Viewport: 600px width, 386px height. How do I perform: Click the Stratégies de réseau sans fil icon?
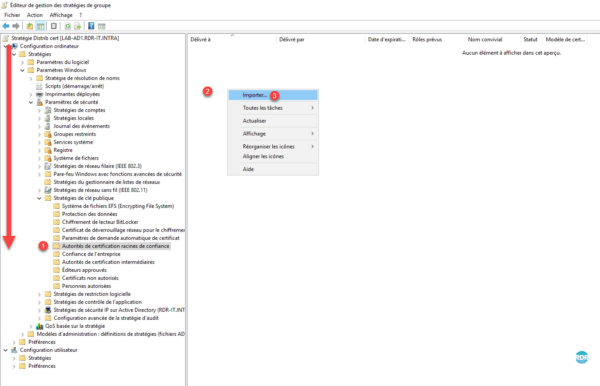click(x=48, y=190)
